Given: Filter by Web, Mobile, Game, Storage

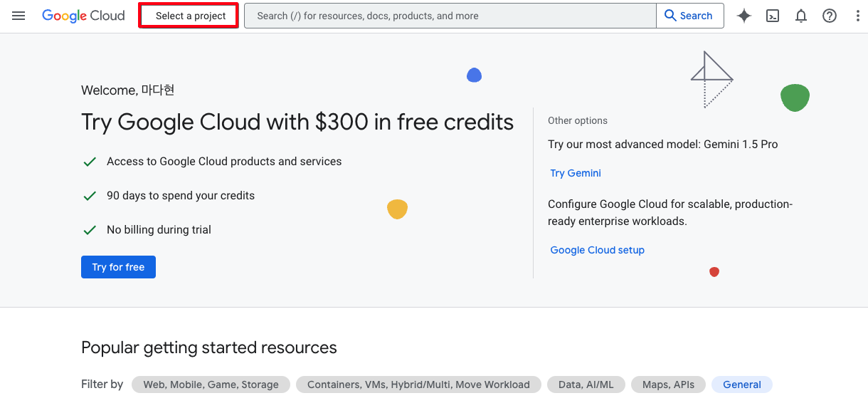Looking at the screenshot, I should [x=211, y=385].
